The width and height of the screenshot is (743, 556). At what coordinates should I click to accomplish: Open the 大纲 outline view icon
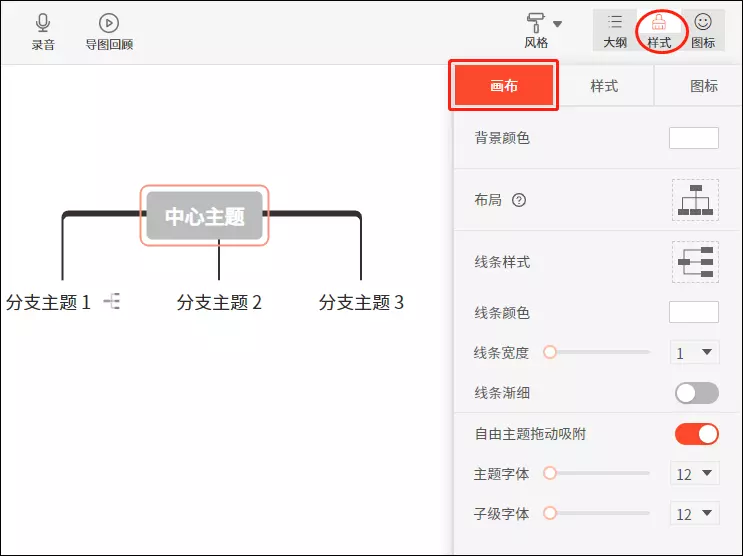coord(615,22)
